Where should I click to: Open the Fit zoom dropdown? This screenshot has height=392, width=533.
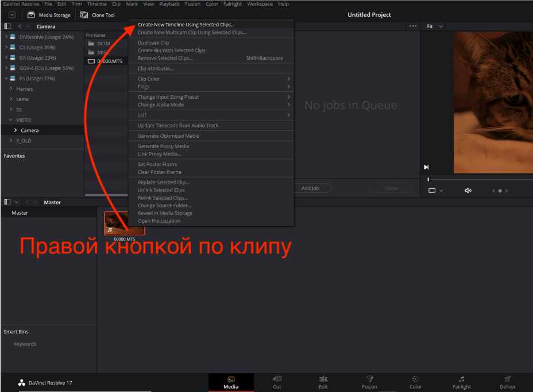tap(435, 26)
